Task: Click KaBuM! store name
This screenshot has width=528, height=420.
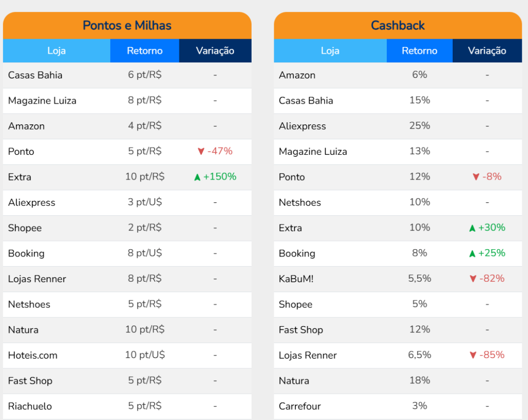Action: coord(296,279)
